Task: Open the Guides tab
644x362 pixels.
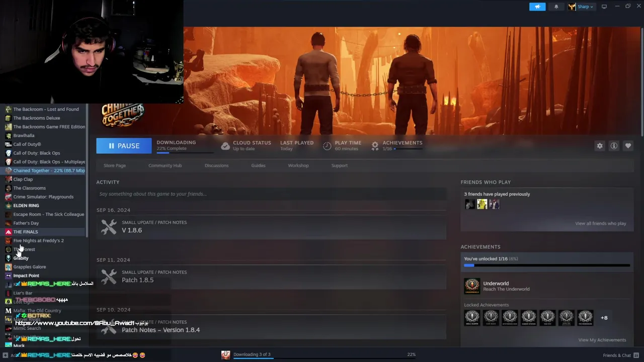Action: pos(258,165)
